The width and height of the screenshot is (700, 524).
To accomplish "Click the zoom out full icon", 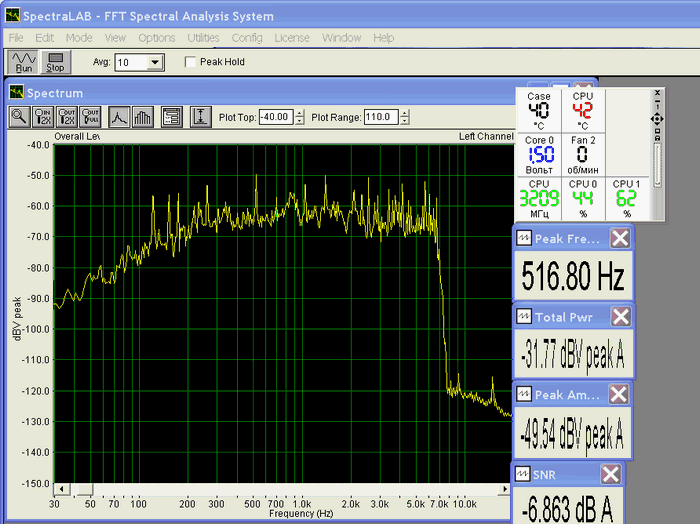I will pos(92,116).
